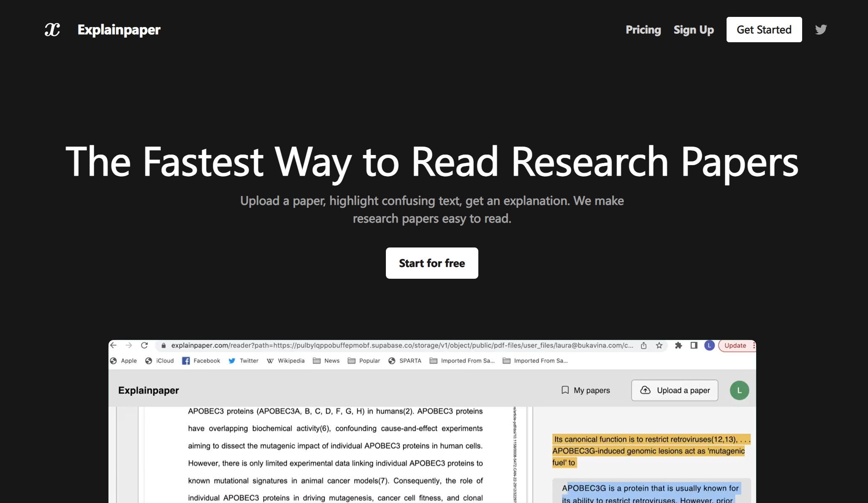Open the green L user avatar
This screenshot has height=503, width=868.
(x=739, y=390)
